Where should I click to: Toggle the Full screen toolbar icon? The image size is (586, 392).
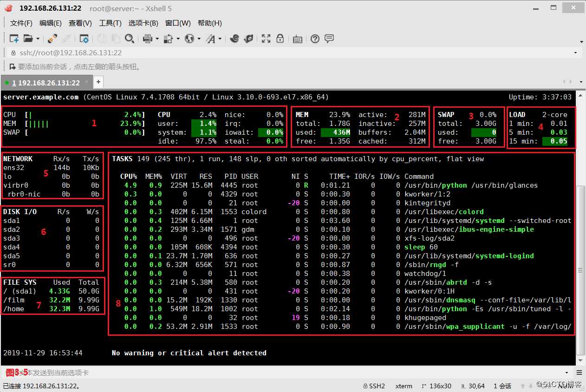click(x=266, y=39)
